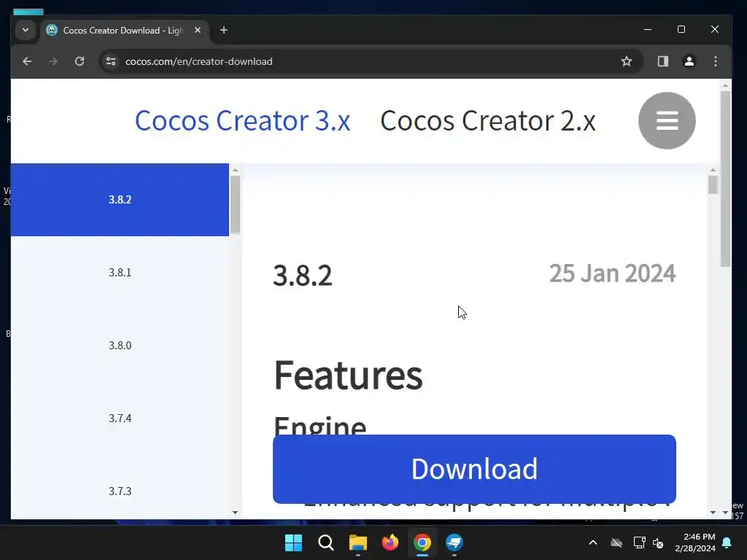Screen dimensions: 747x560
Task: Launch Firefox from the taskbar
Action: (x=390, y=542)
